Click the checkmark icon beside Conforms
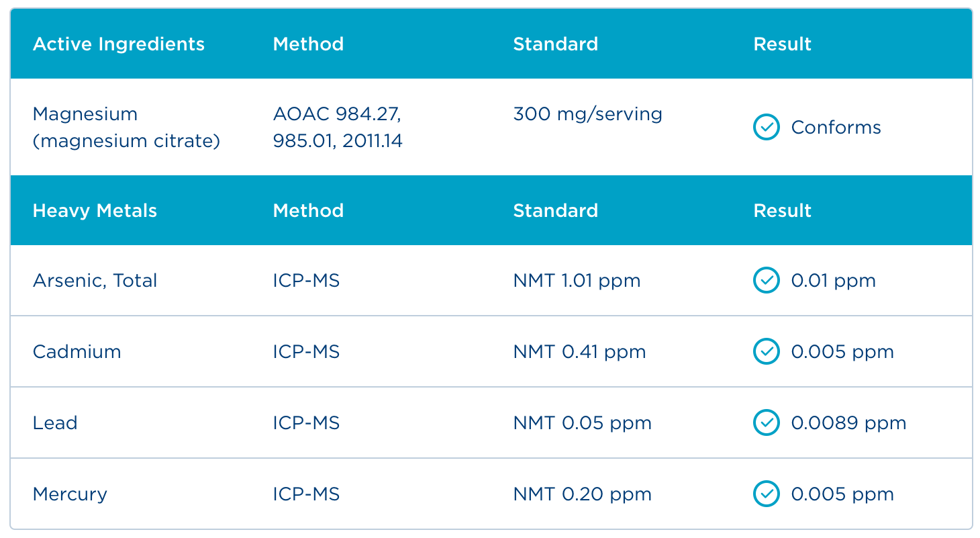 click(766, 127)
